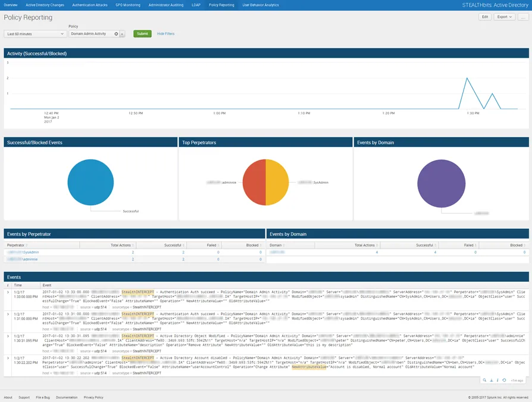Clear the Domain Admin Activity policy selection
The width and height of the screenshot is (532, 402).
point(116,34)
